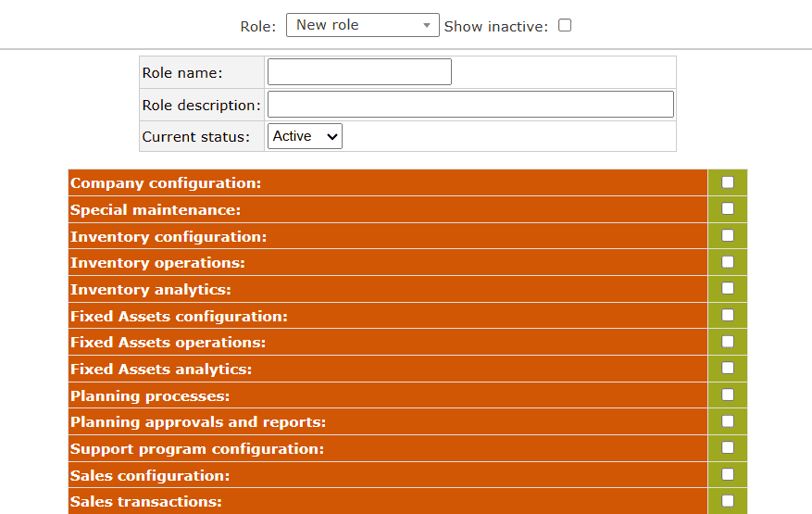Enable the Fixed Assets configuration checkbox
This screenshot has height=514, width=812.
point(728,315)
